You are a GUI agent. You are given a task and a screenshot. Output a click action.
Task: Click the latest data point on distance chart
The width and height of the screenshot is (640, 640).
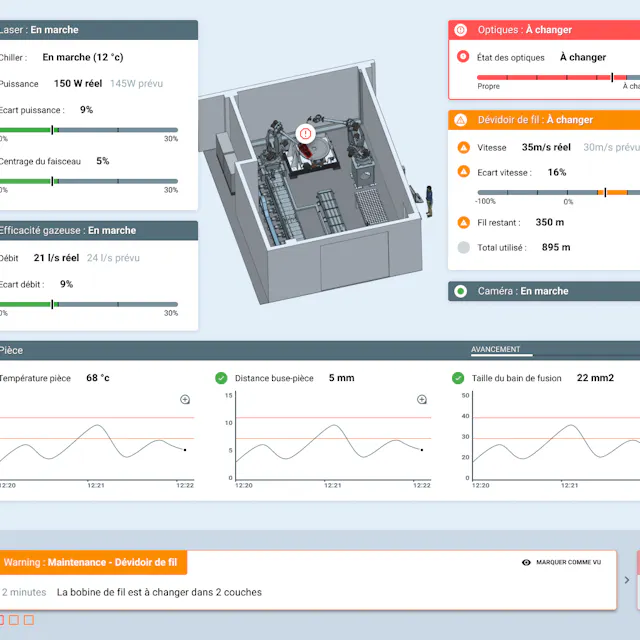(422, 450)
